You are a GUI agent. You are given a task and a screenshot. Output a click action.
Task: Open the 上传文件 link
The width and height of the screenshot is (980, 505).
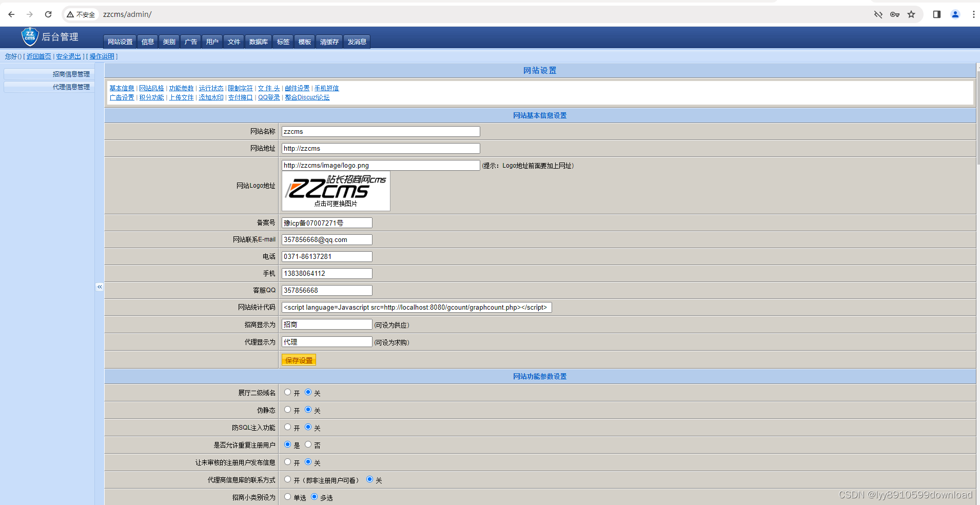tap(182, 97)
